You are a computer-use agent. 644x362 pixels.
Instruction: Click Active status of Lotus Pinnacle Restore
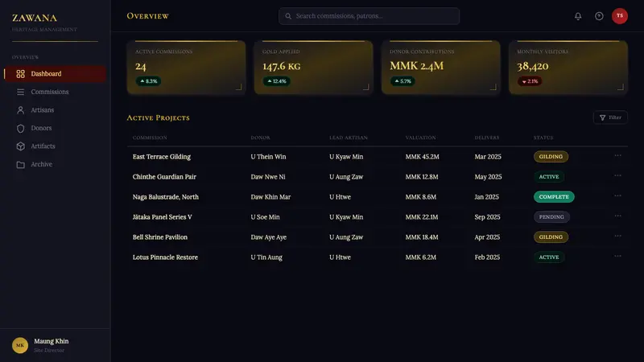click(549, 257)
